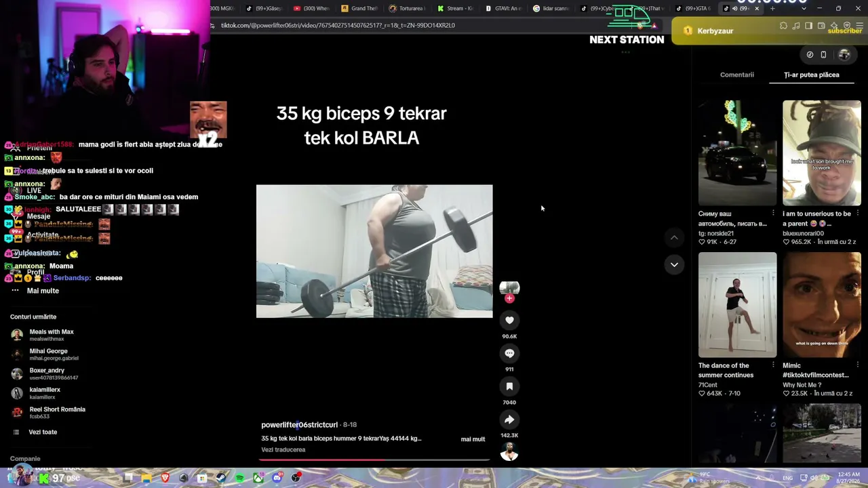Screen dimensions: 868x488
Task: Like the powerlifter video with the heart icon
Action: (x=509, y=321)
